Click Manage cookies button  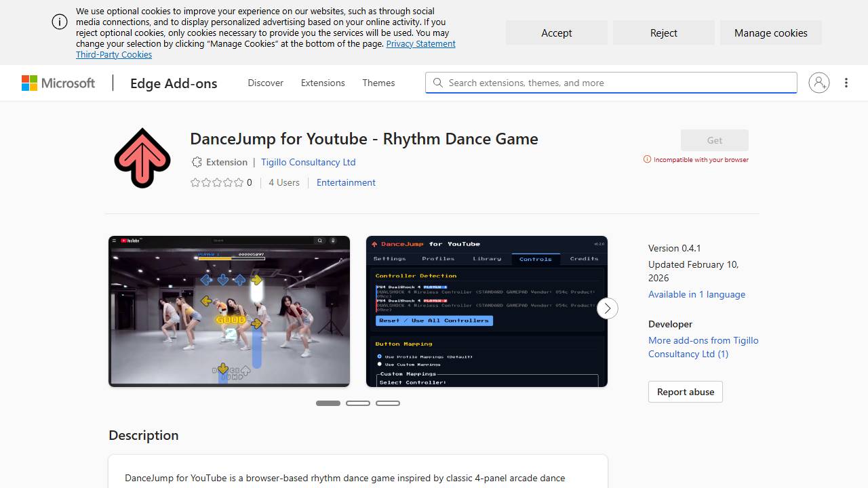tap(771, 33)
